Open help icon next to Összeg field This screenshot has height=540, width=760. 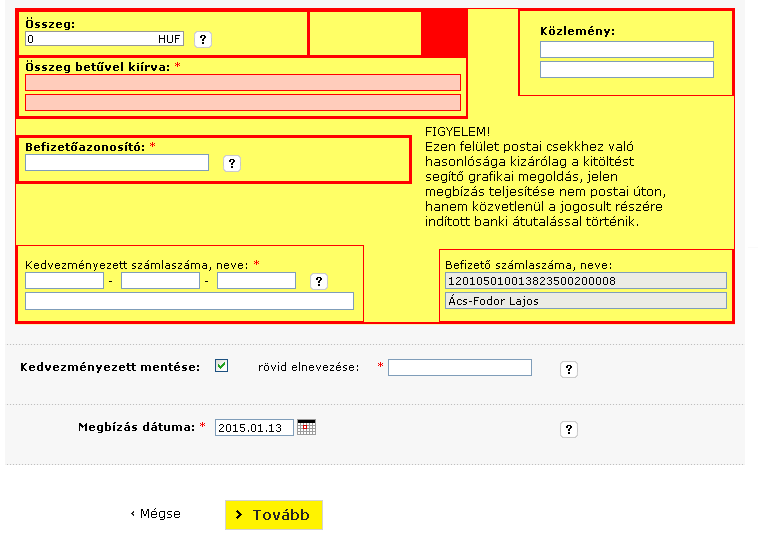[x=203, y=39]
